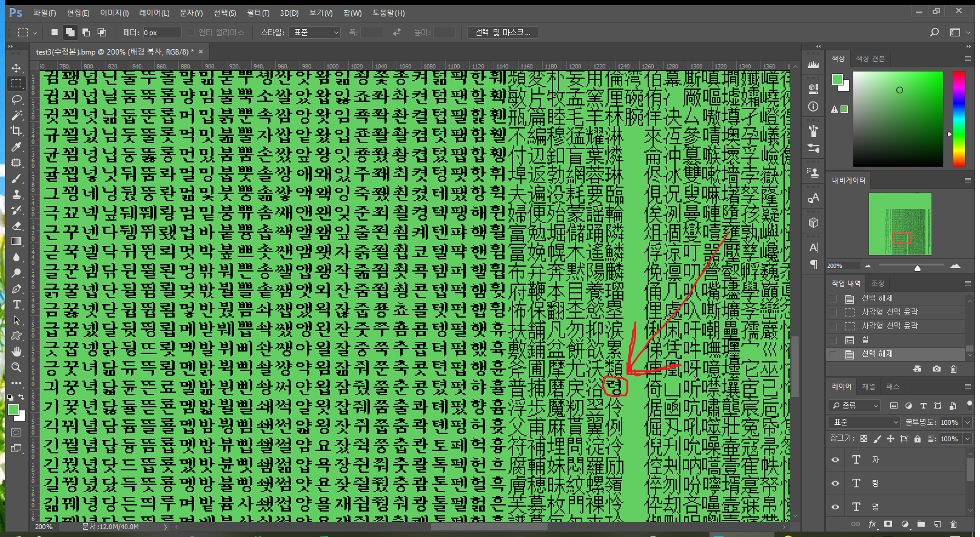Hide the 명 text layer
This screenshot has height=537, width=980.
coord(836,507)
